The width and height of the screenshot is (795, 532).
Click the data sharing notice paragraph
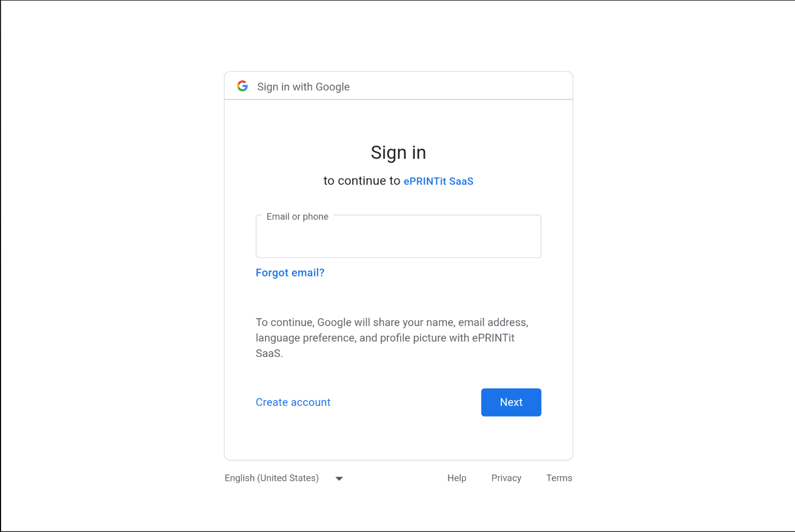pyautogui.click(x=391, y=338)
